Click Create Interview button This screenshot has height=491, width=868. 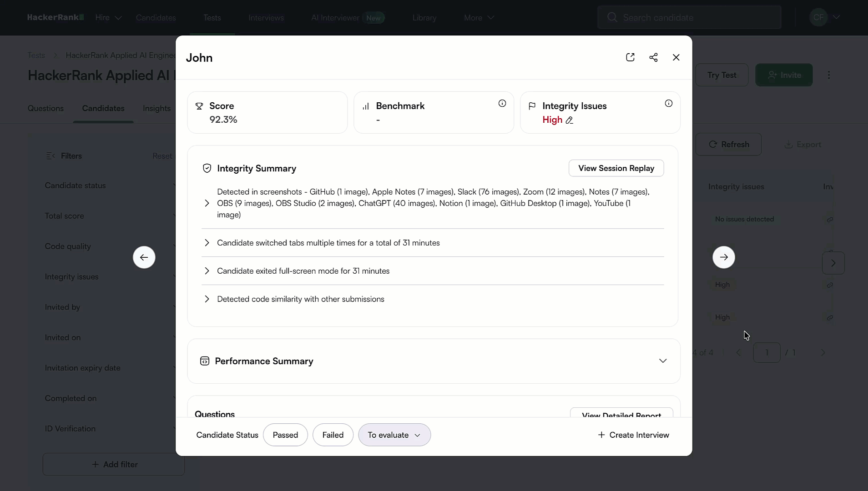tap(633, 435)
